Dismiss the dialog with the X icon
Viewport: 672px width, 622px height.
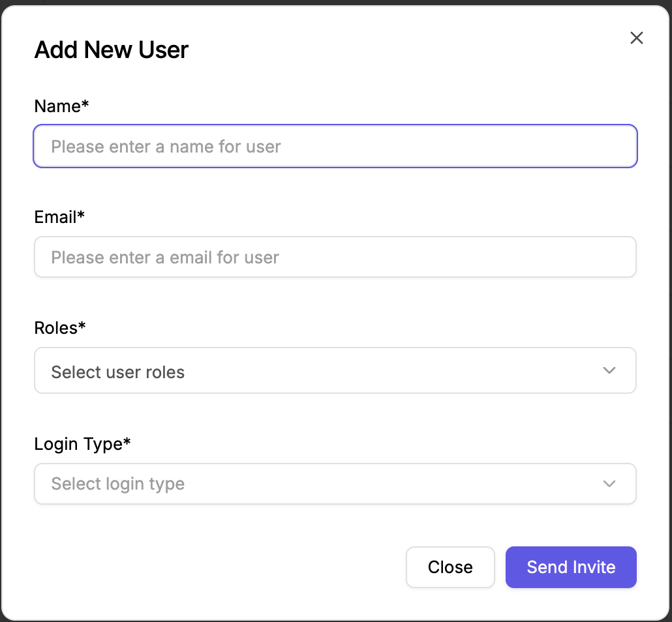(x=636, y=38)
